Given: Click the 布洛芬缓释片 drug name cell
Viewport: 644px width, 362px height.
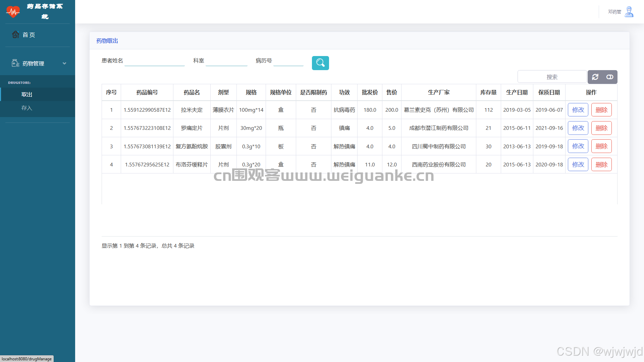Looking at the screenshot, I should pyautogui.click(x=192, y=164).
